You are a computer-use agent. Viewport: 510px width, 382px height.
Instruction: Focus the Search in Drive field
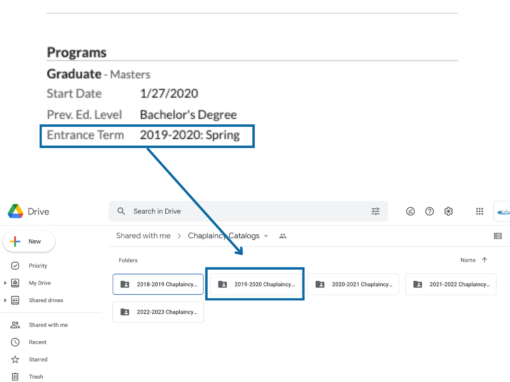(x=248, y=211)
